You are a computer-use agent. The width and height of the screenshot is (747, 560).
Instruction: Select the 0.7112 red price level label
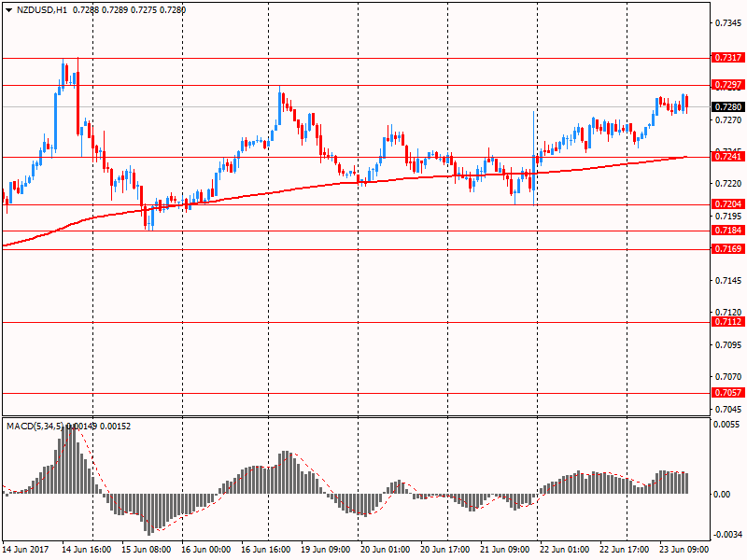click(728, 322)
